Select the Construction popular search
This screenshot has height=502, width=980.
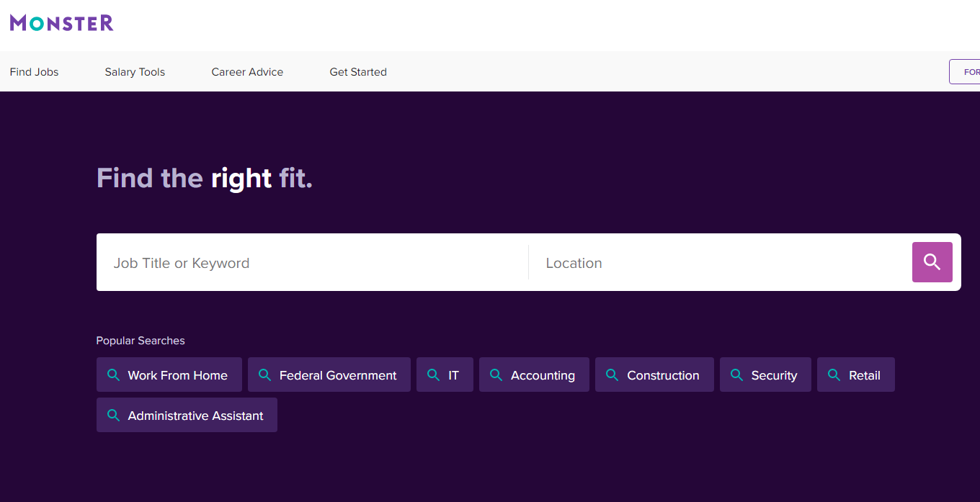(x=654, y=375)
